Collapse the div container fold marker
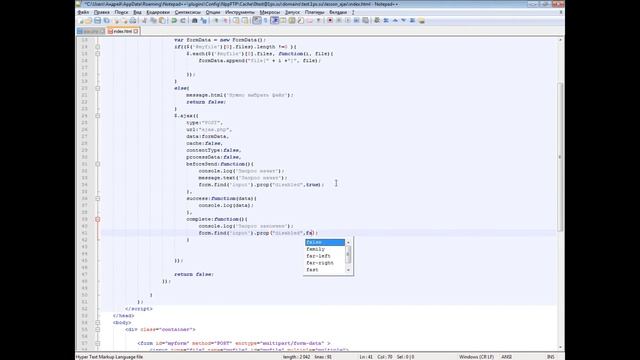Image resolution: width=640 pixels, height=360 pixels. 98,330
